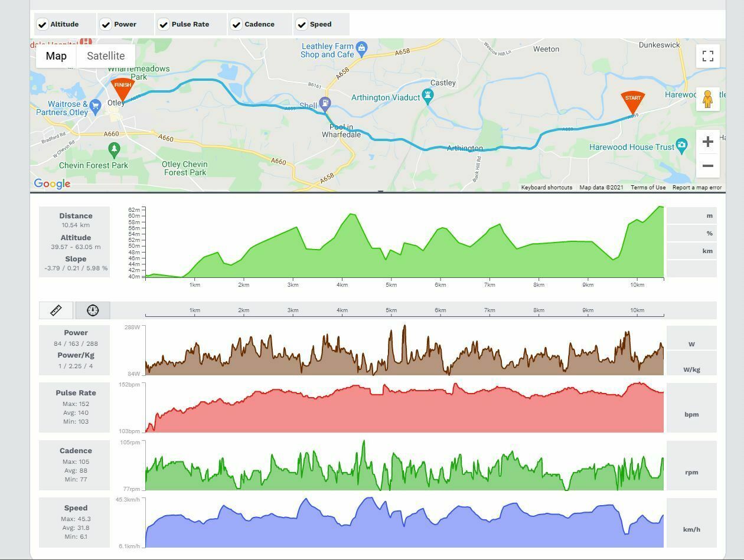Click the Arthington Viaduct map pin
This screenshot has height=560, width=744.
pyautogui.click(x=428, y=96)
